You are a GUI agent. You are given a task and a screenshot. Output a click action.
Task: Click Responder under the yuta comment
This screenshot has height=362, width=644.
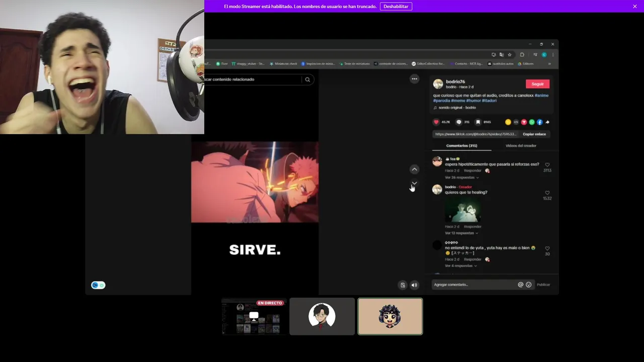(472, 259)
